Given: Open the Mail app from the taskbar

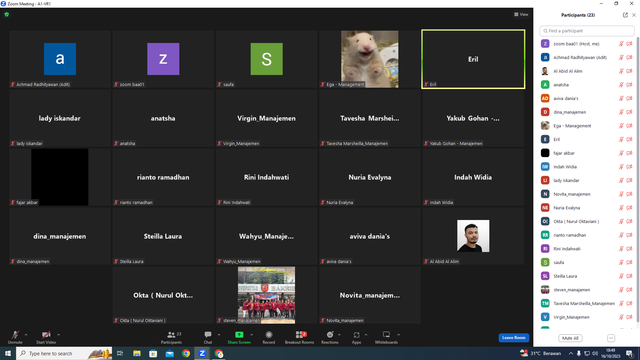Looking at the screenshot, I should pos(169,353).
